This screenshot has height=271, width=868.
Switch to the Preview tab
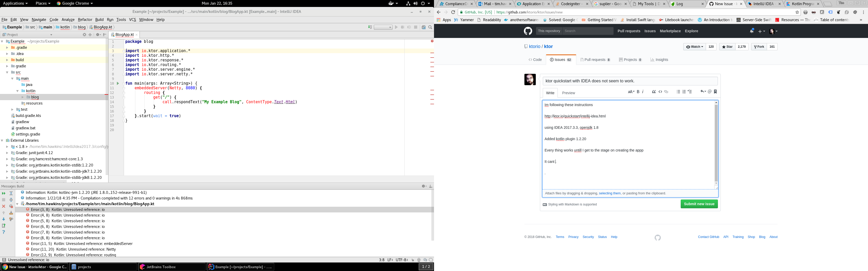point(568,93)
